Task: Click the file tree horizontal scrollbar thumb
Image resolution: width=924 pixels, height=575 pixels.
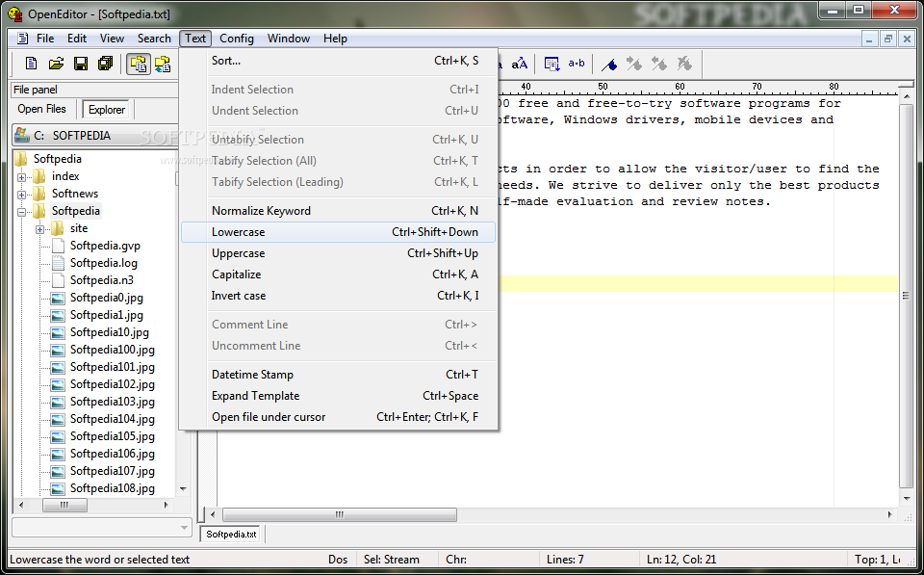Action: tap(64, 506)
